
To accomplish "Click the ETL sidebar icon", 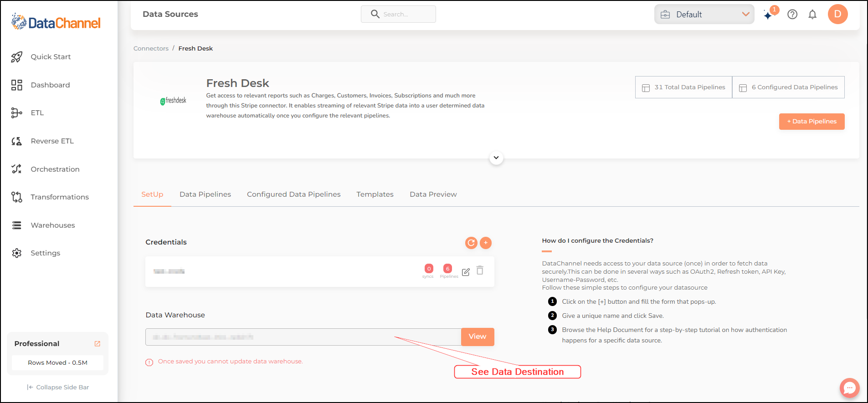I will tap(17, 113).
